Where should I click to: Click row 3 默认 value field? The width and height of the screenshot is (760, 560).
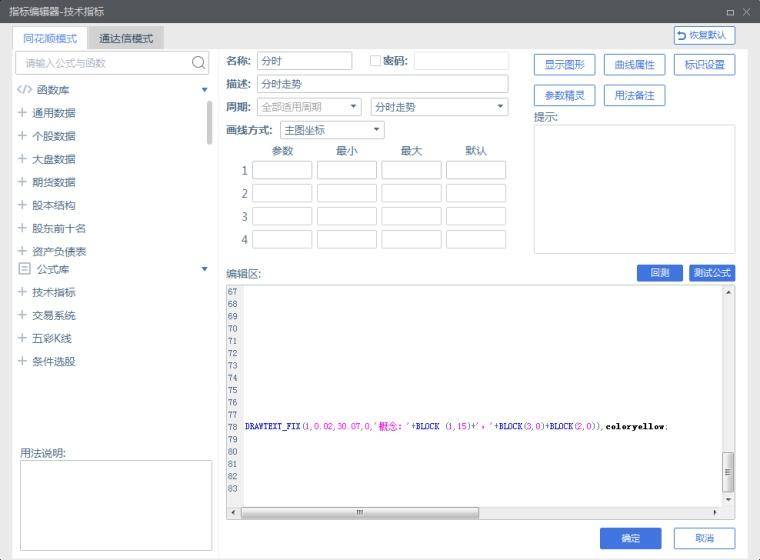click(x=476, y=216)
